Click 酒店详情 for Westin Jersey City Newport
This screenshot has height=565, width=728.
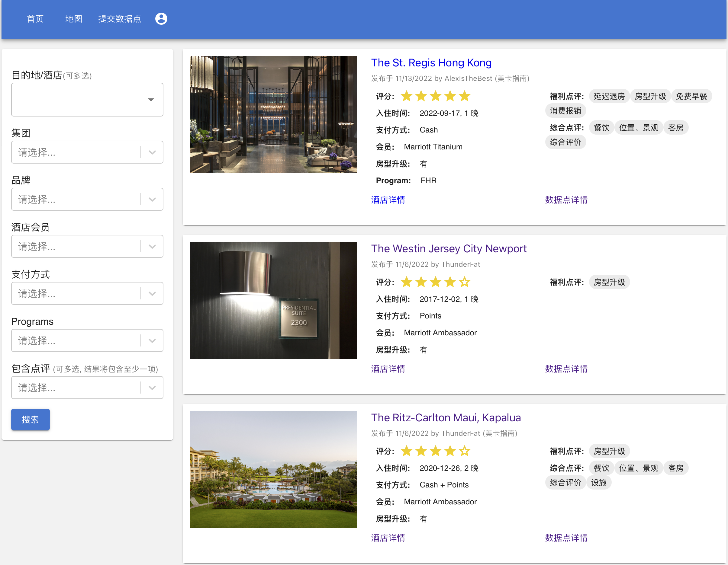point(388,369)
